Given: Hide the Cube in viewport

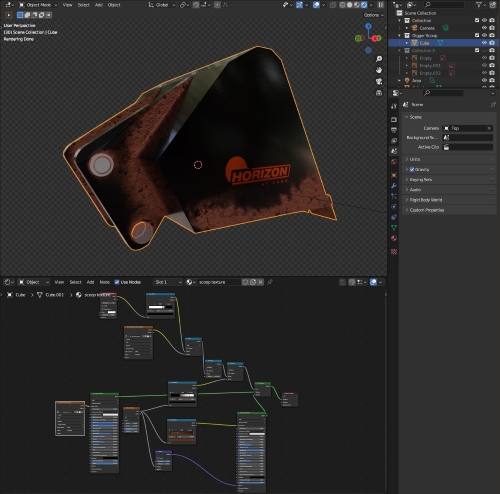Looking at the screenshot, I should point(484,43).
